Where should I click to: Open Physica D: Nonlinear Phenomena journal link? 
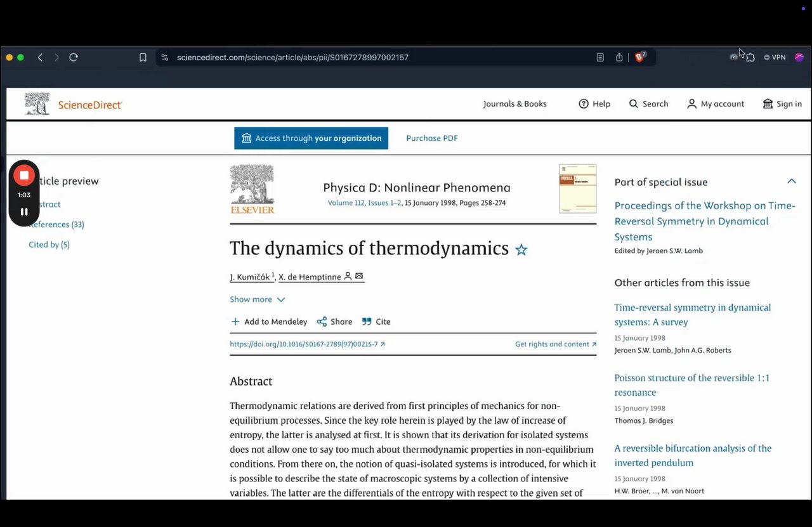(417, 188)
